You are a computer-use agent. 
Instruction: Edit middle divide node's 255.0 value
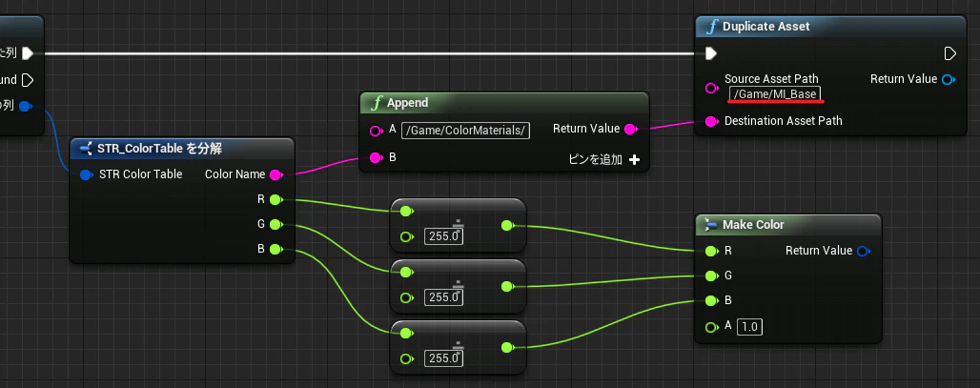click(x=443, y=297)
